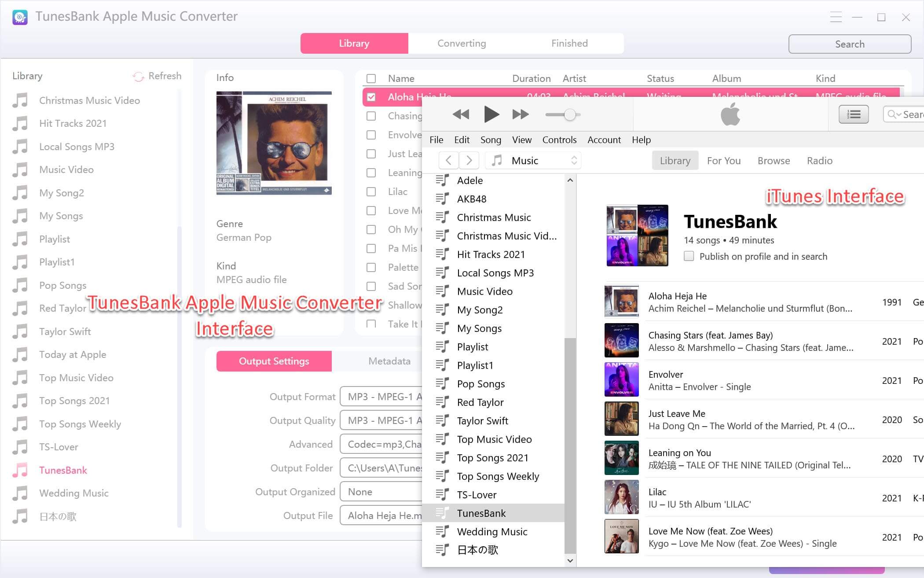
Task: Click Wedding Music note icon in TunesBank sidebar
Action: (20, 493)
